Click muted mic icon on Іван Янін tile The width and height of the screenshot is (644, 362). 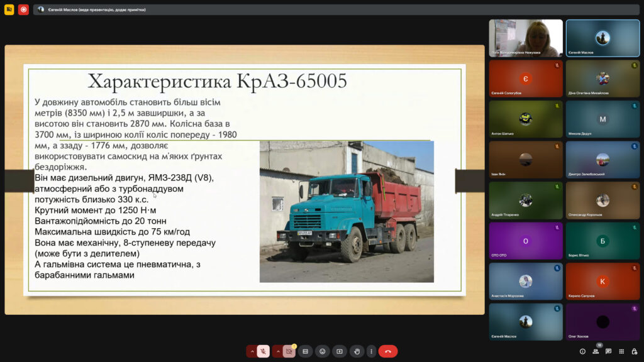[557, 146]
